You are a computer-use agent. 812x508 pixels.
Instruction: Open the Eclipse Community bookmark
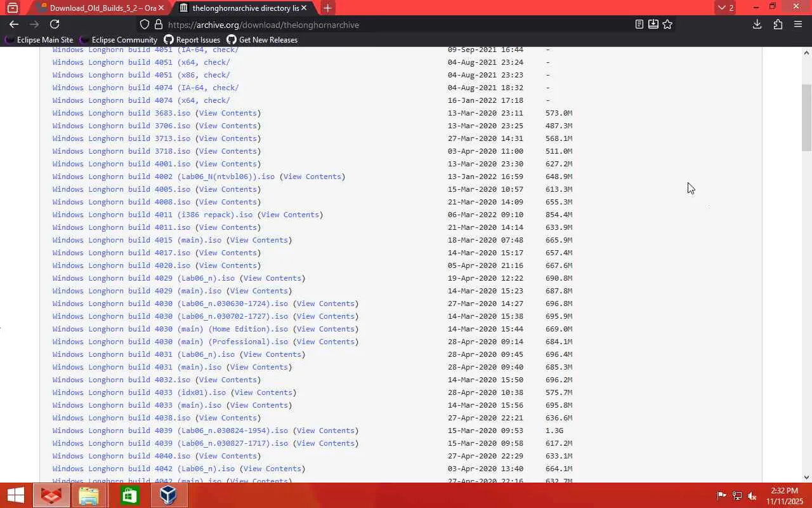click(x=119, y=39)
